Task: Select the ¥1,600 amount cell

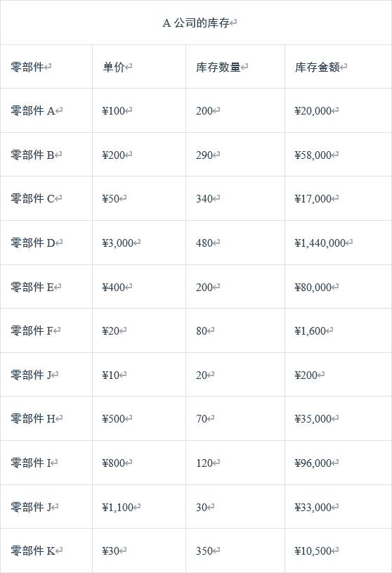Action: [339, 330]
